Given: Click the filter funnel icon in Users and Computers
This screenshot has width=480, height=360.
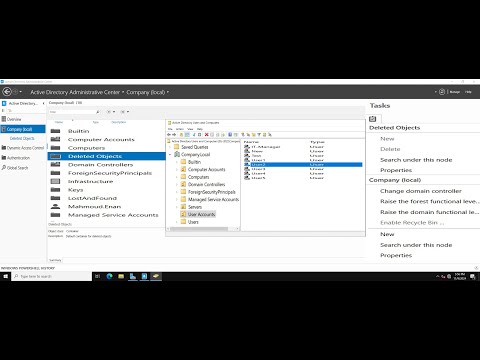Looking at the screenshot, I should click(x=259, y=135).
